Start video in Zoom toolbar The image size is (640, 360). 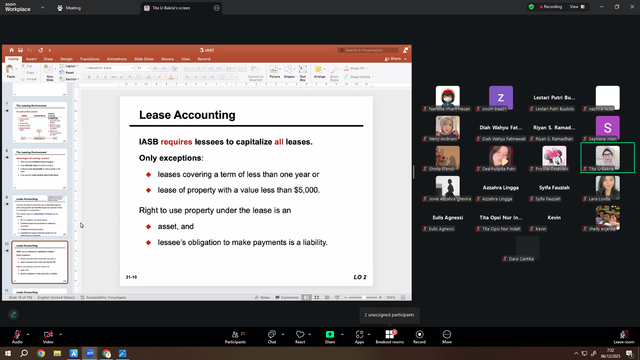48,337
